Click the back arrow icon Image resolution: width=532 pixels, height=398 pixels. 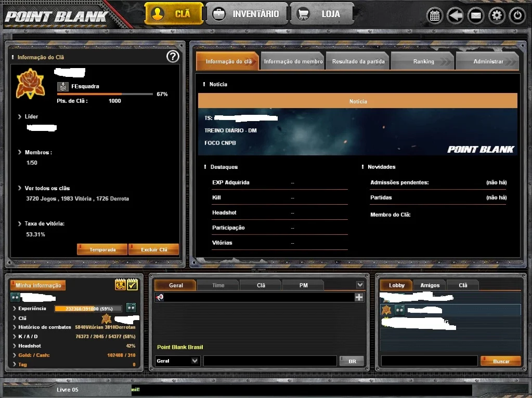(456, 16)
